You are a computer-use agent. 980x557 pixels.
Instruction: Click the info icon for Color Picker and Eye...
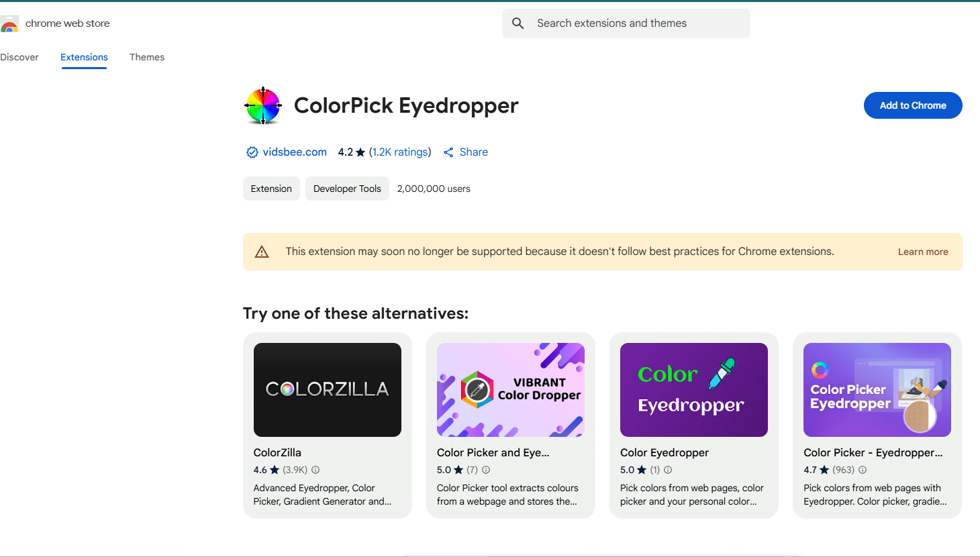click(x=486, y=470)
